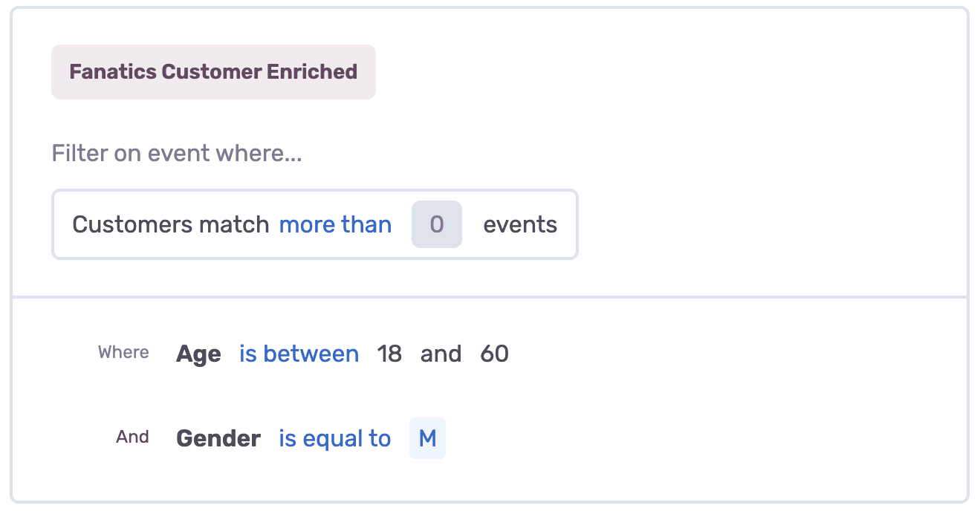Viewport: 980px width, 514px height.
Task: Click the 'events' label after the count
Action: (520, 224)
